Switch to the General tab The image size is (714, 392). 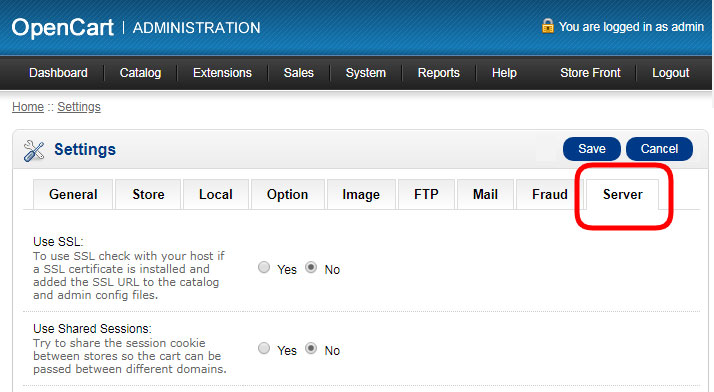coord(73,194)
